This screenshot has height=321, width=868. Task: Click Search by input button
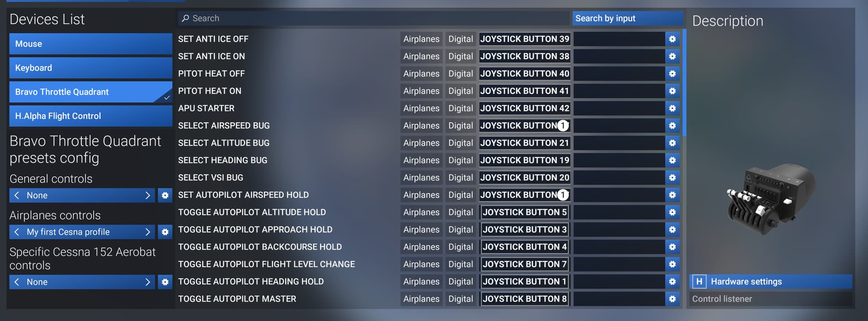point(627,18)
